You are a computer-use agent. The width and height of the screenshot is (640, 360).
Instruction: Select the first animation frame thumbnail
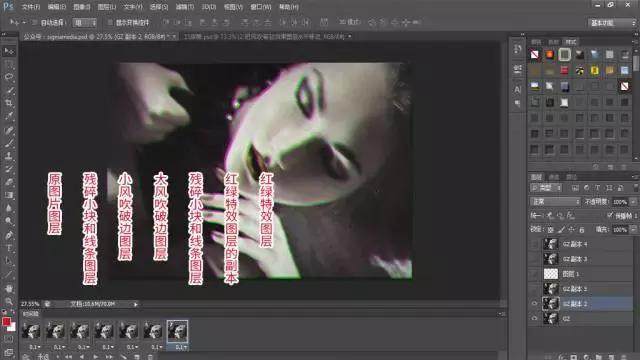click(x=31, y=331)
